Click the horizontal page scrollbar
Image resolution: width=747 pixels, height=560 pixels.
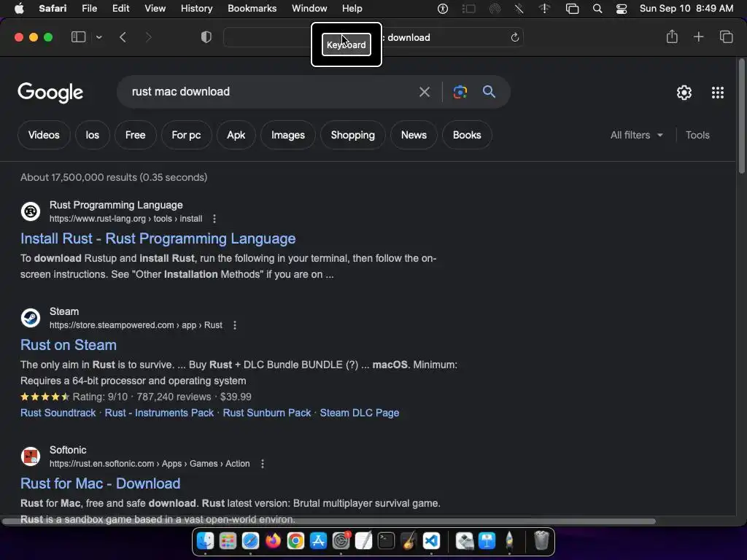(329, 521)
